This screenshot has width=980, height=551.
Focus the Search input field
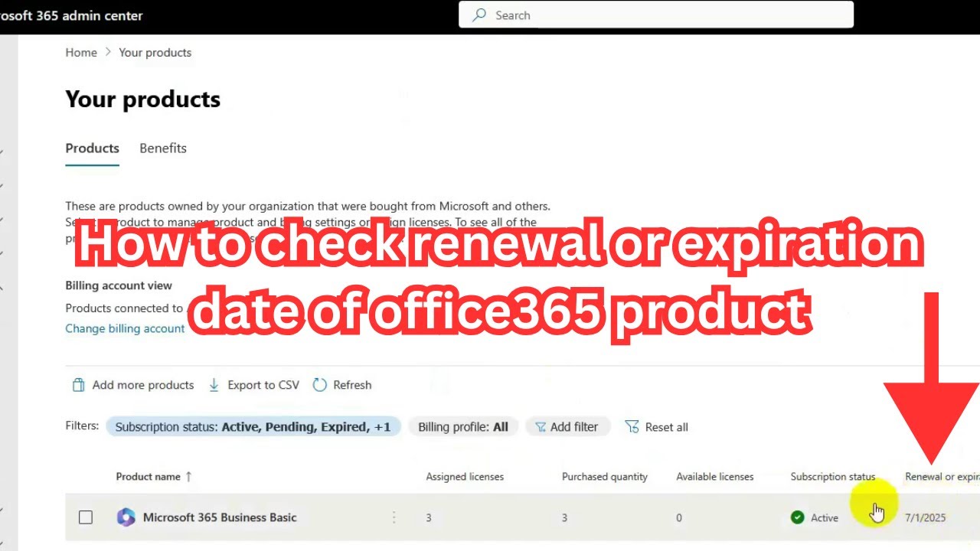[656, 15]
